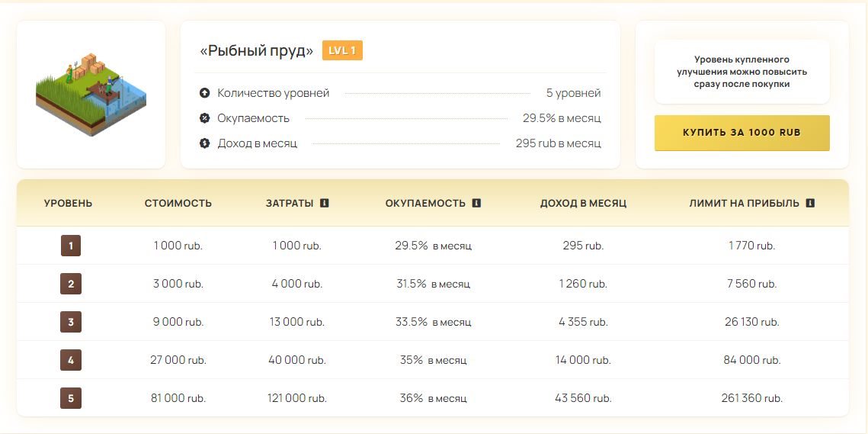Click the dollar icon beside Доход в месяц

204,143
